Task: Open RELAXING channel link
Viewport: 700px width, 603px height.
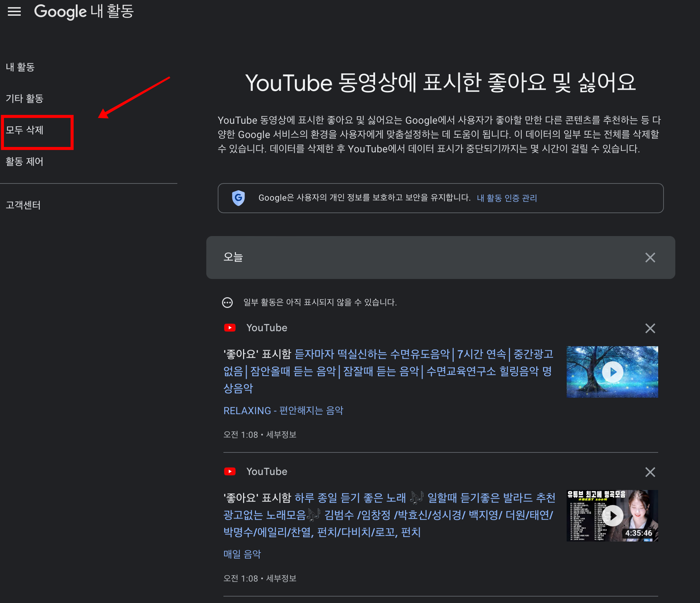Action: (283, 411)
